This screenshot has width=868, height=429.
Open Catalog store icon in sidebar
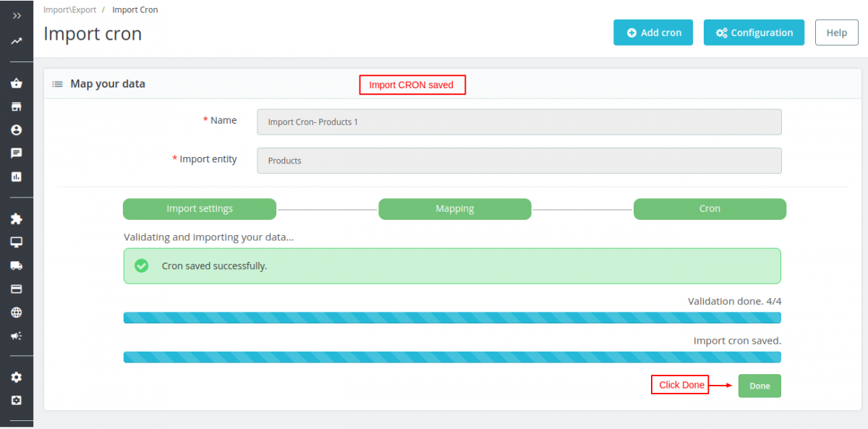[17, 107]
